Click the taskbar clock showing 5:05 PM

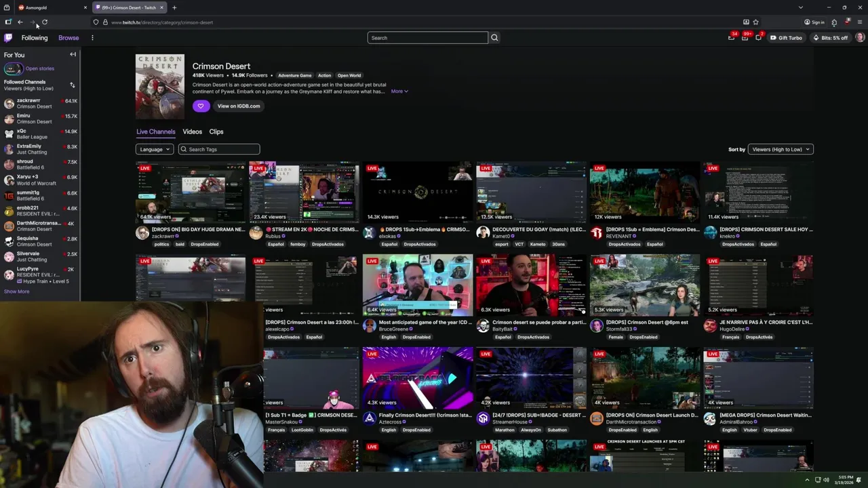pos(846,480)
